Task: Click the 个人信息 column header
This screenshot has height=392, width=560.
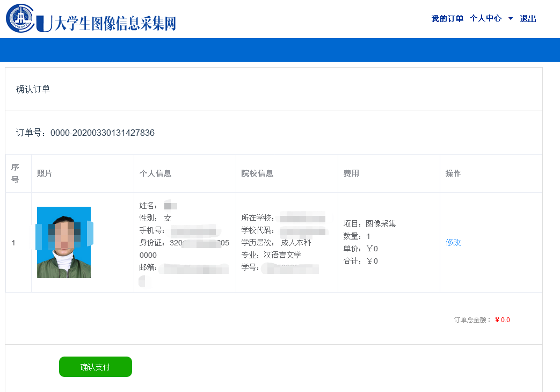Action: point(155,173)
